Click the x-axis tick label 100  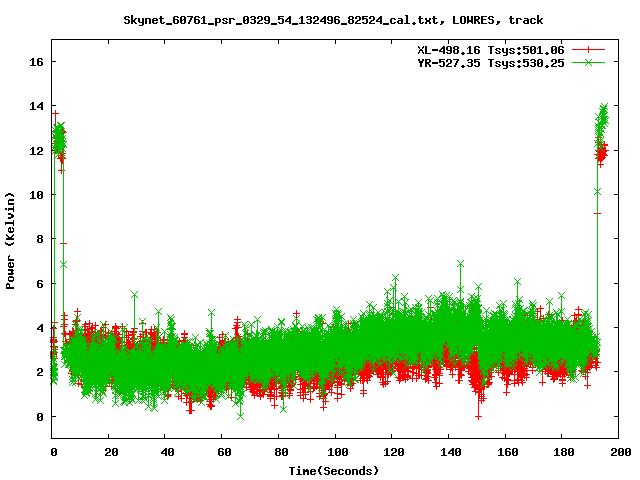point(338,452)
